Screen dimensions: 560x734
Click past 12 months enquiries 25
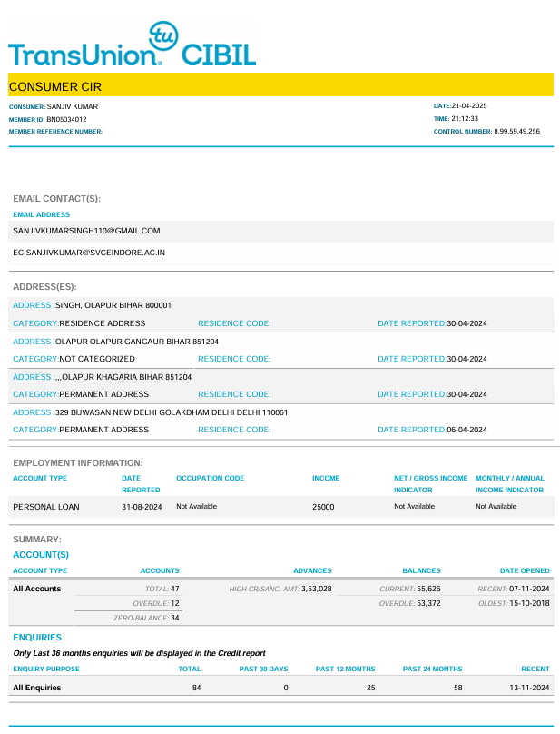(371, 688)
